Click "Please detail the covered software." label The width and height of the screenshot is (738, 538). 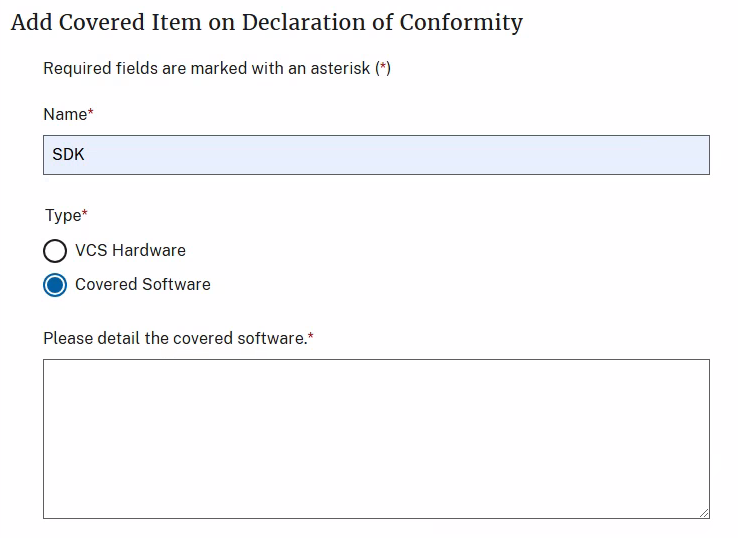point(174,339)
